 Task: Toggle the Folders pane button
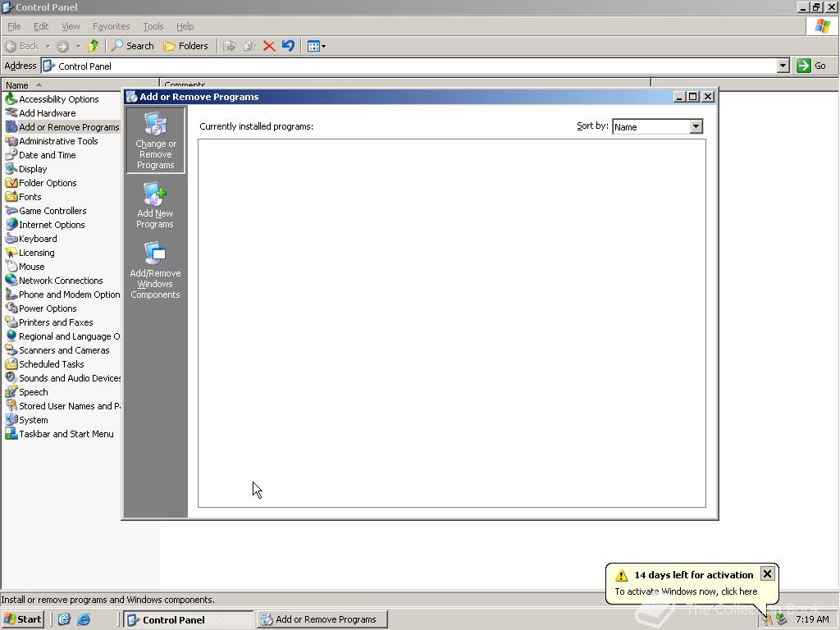[x=185, y=46]
